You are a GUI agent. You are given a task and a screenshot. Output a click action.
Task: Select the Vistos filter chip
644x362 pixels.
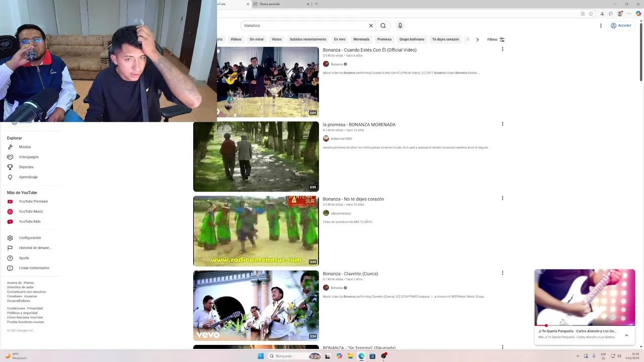(277, 39)
